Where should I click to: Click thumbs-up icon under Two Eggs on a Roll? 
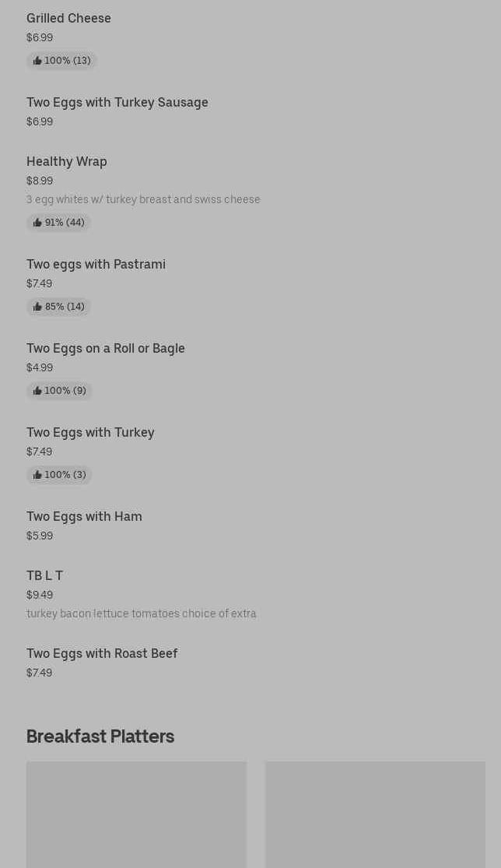point(37,391)
